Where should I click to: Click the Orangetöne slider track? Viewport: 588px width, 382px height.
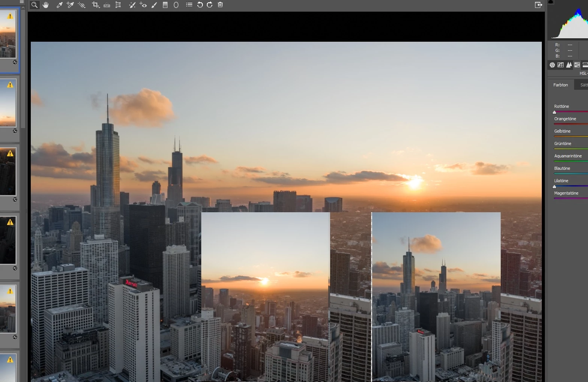pyautogui.click(x=571, y=124)
